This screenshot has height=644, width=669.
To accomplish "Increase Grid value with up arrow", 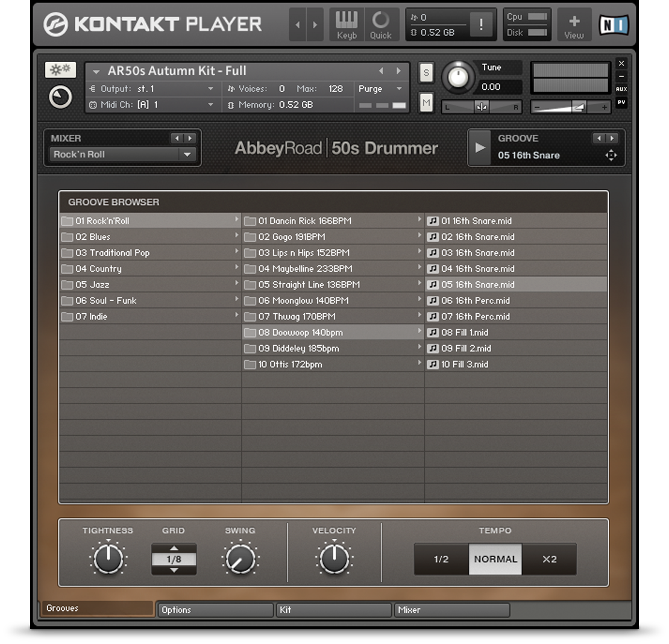I will click(174, 548).
